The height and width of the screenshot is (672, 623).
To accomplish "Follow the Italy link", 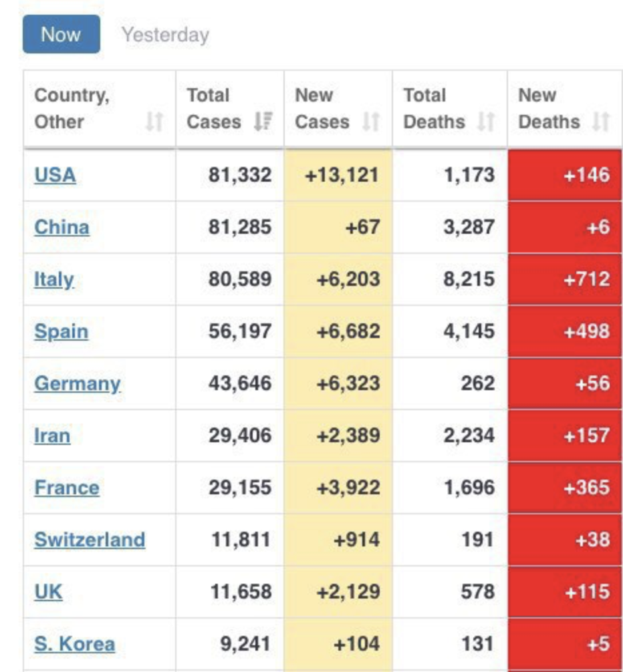I will click(54, 279).
